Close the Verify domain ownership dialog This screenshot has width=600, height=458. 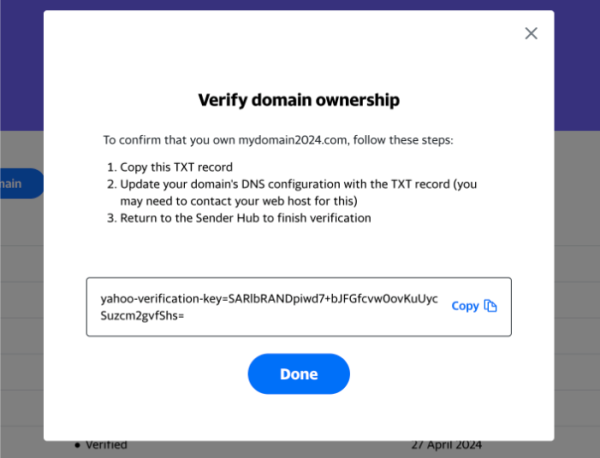(531, 33)
